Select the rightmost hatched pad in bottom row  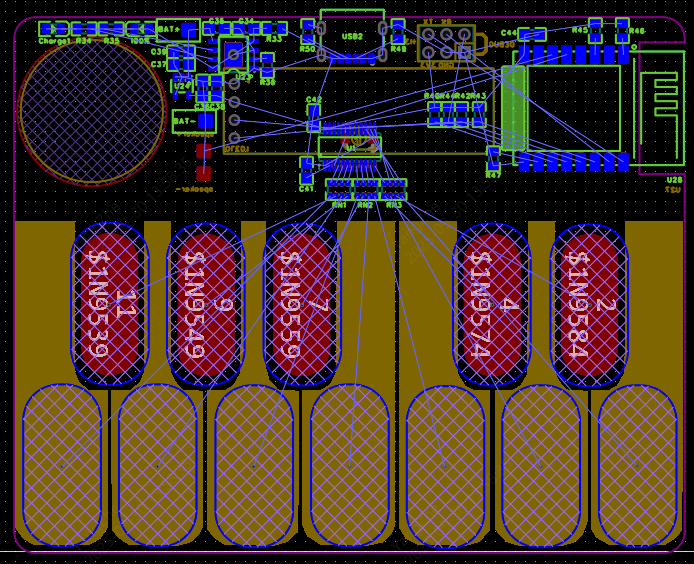coord(637,465)
